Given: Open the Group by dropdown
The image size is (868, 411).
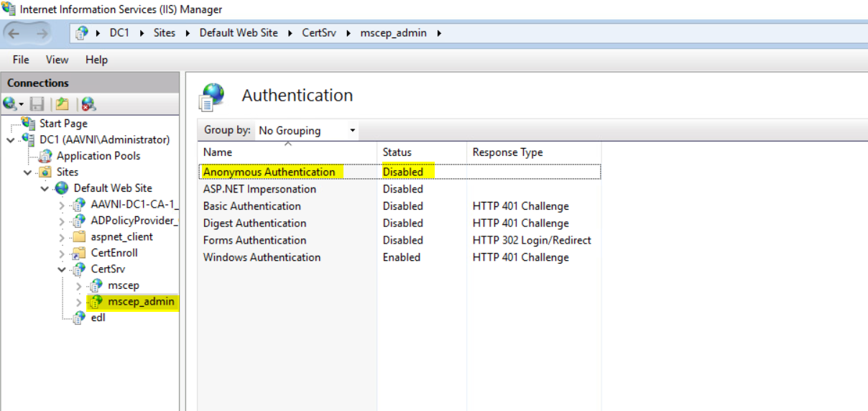Looking at the screenshot, I should point(307,131).
